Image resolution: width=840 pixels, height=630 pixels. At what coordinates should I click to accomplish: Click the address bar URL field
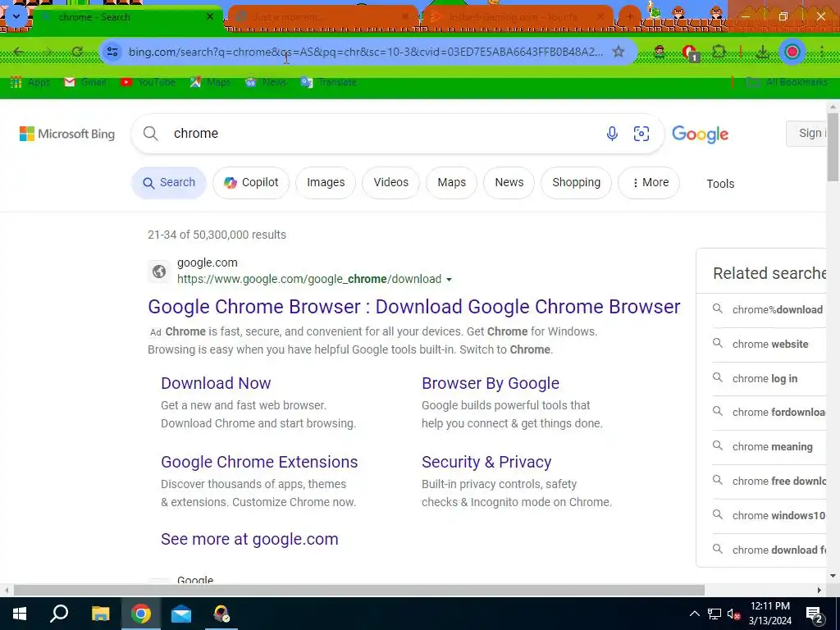point(365,52)
